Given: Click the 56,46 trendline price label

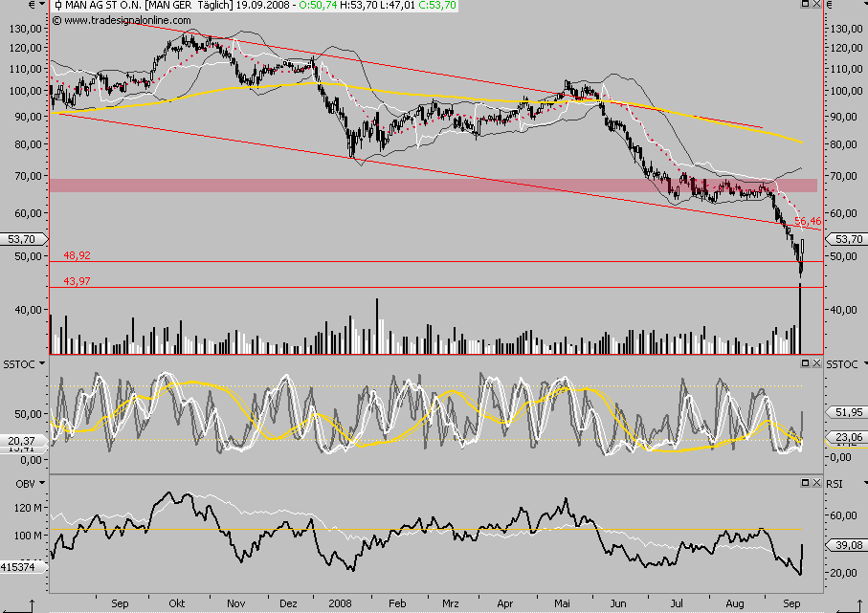Looking at the screenshot, I should click(808, 221).
